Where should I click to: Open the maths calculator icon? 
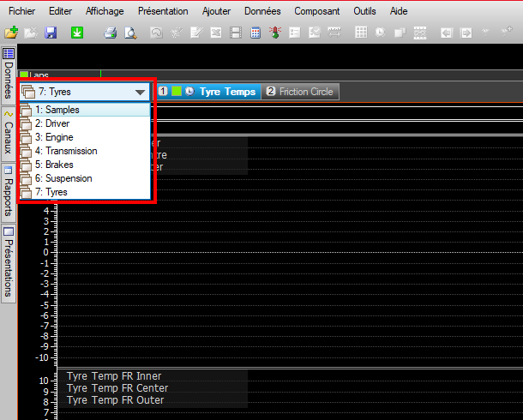pos(255,33)
